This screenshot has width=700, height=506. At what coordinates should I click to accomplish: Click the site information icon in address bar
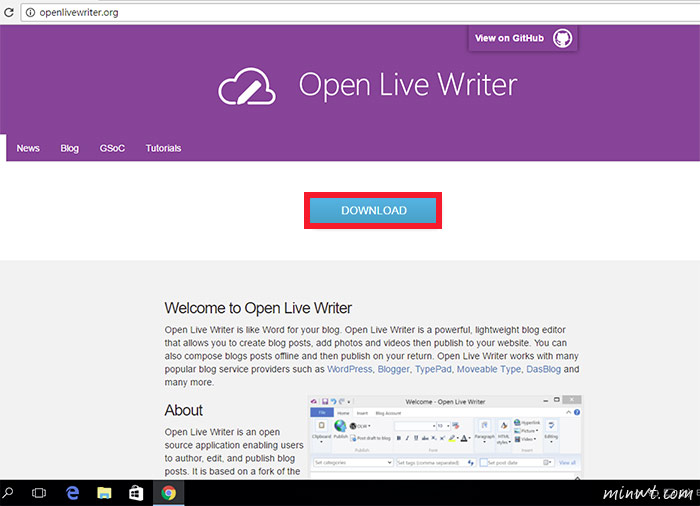[x=30, y=13]
